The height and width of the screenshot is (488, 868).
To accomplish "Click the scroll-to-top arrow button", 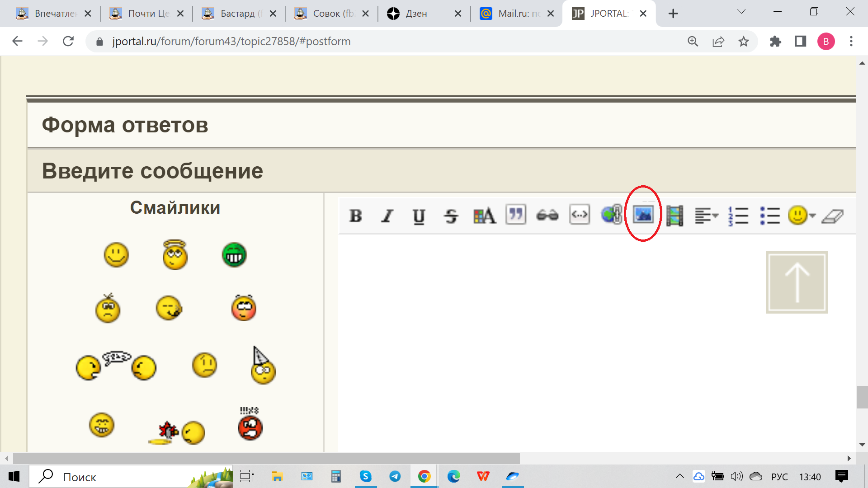I will 797,282.
